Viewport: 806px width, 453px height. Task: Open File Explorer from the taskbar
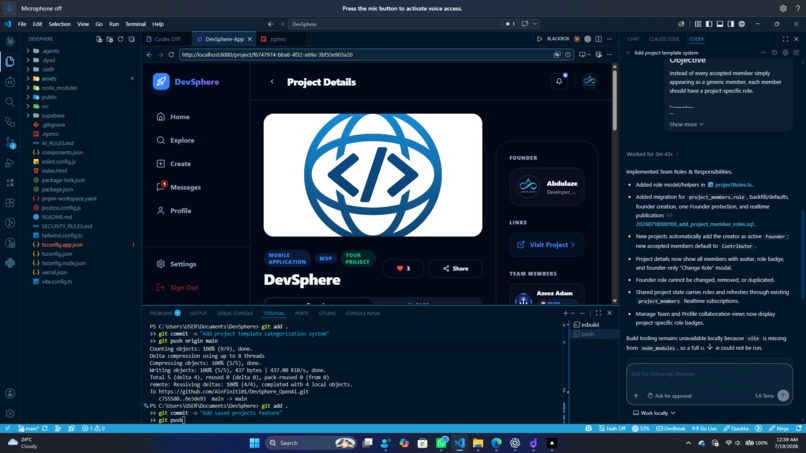pos(478,443)
